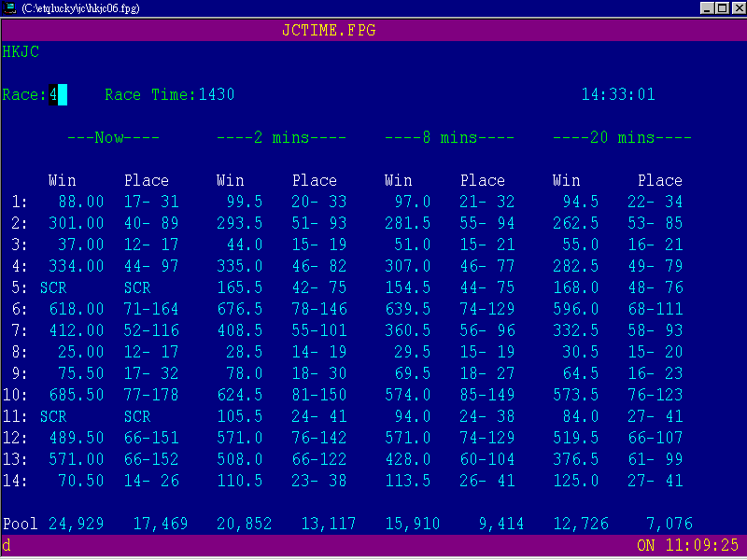Select the Race Time value 1430
The height and width of the screenshot is (560, 747).
point(217,94)
